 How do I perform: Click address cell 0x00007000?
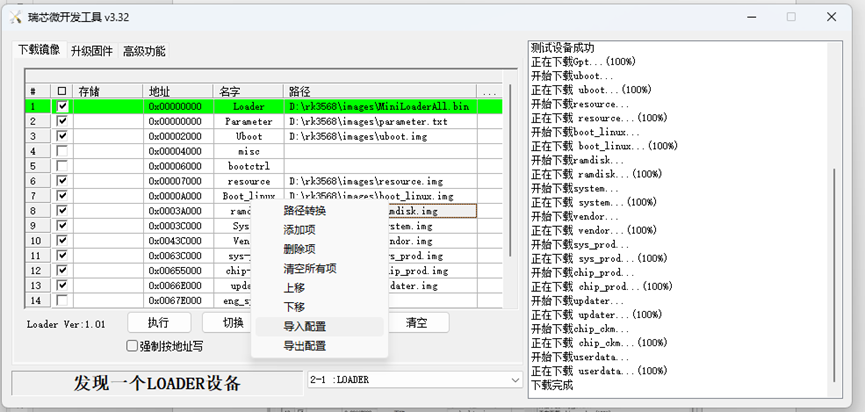tap(178, 181)
